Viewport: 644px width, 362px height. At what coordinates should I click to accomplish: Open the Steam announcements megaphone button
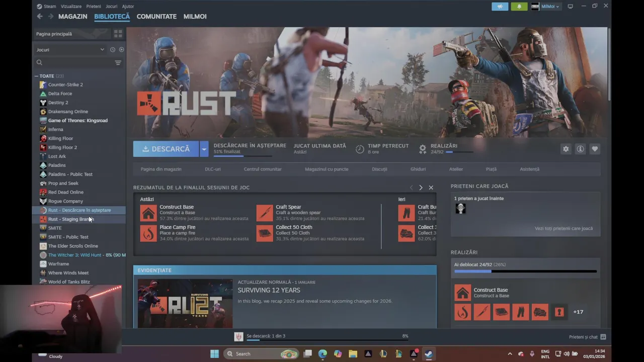500,7
